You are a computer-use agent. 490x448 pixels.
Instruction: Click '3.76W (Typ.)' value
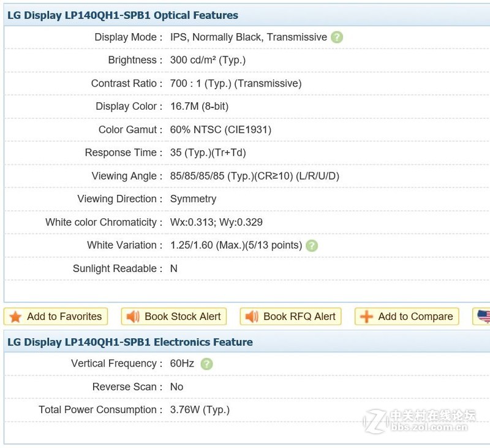pos(200,410)
